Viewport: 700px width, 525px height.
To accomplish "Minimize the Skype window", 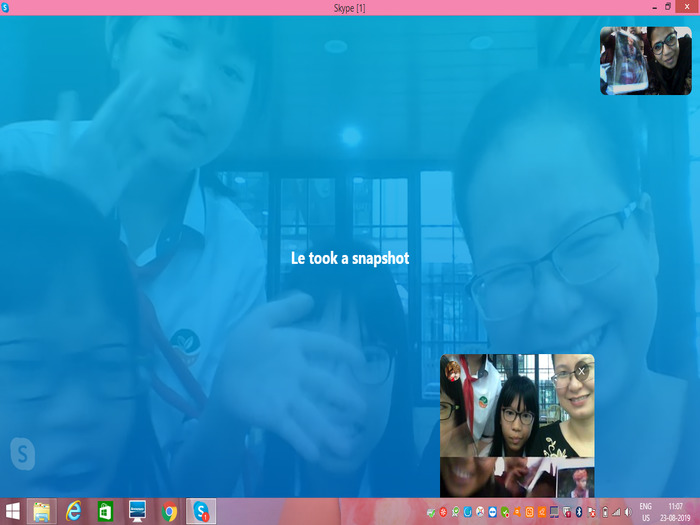I will (654, 7).
